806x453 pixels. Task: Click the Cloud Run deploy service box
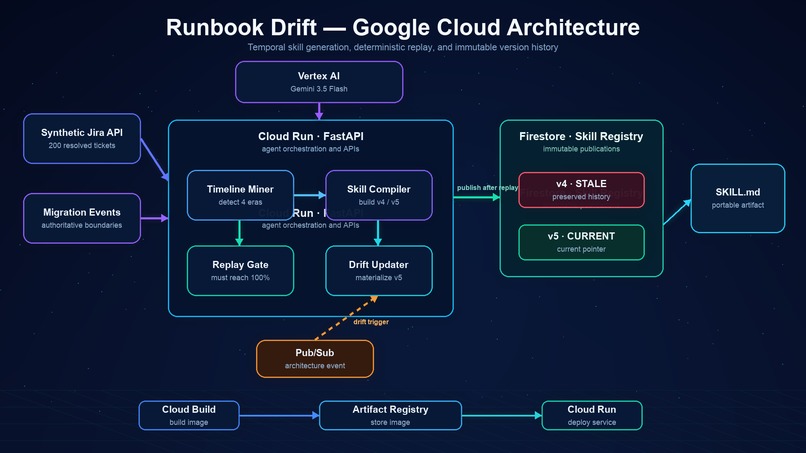coord(592,415)
